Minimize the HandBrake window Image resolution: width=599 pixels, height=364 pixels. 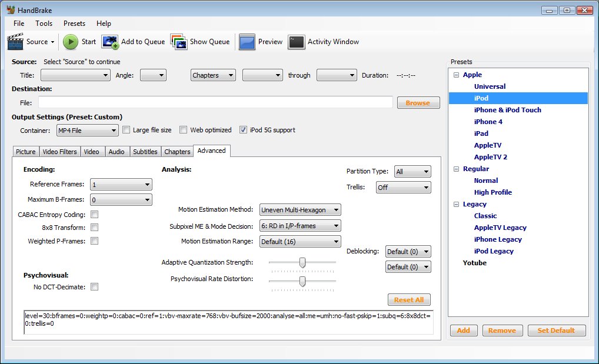[550, 11]
